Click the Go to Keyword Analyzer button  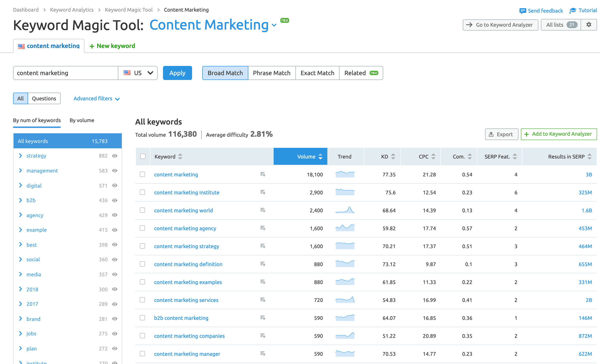(500, 24)
